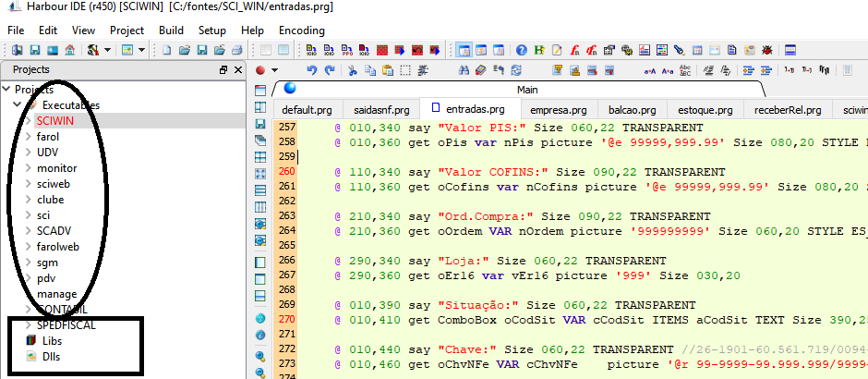
Task: Switch to the saidasnf.prg tab
Action: click(382, 110)
